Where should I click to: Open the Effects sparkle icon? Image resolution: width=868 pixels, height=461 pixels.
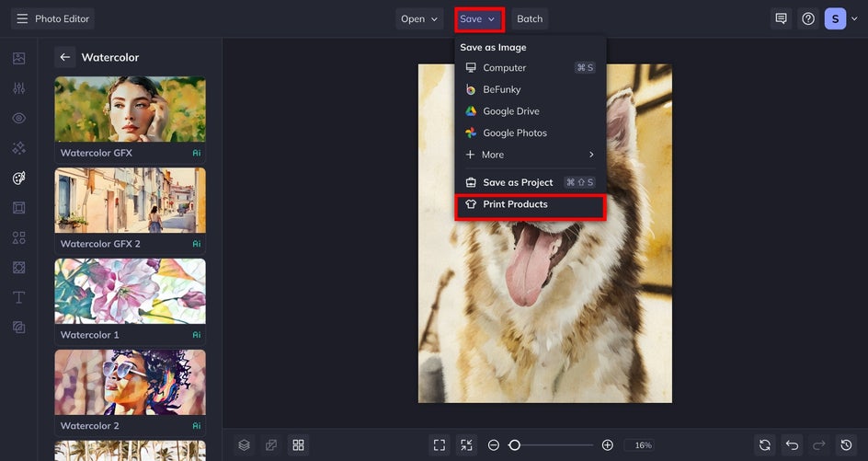[x=18, y=148]
